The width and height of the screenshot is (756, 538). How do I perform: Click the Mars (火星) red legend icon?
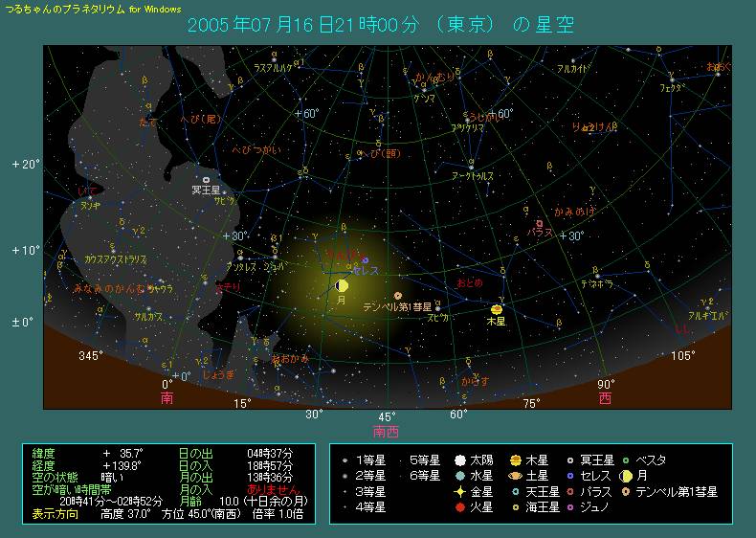click(x=459, y=506)
